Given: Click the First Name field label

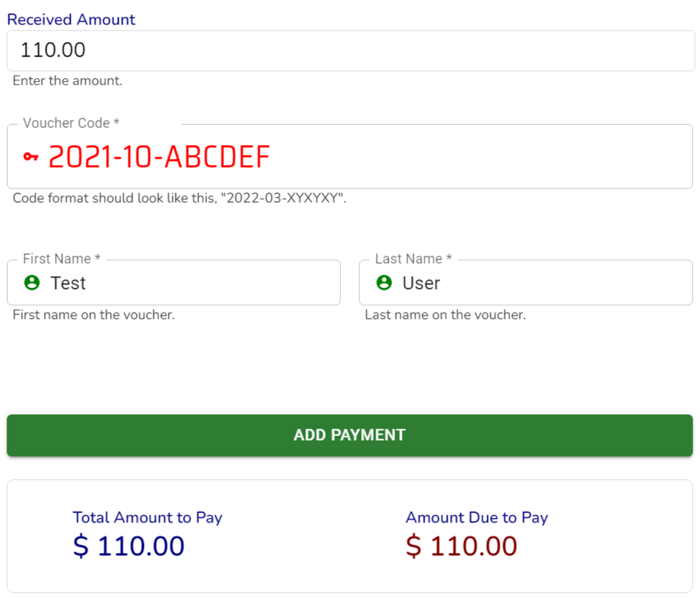Looking at the screenshot, I should coord(61,259).
